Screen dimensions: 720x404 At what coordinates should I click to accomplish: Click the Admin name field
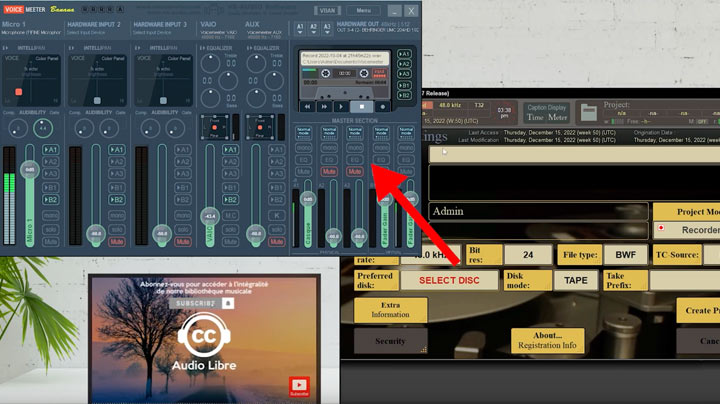[x=538, y=212]
